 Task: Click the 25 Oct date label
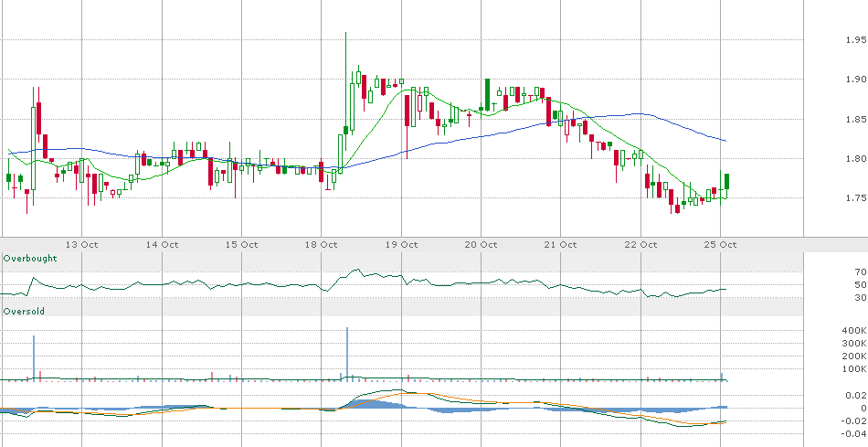(720, 245)
